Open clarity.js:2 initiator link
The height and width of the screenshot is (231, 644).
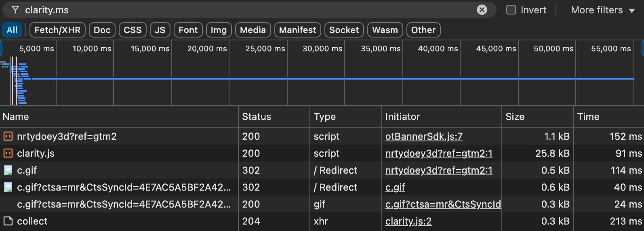pos(408,221)
